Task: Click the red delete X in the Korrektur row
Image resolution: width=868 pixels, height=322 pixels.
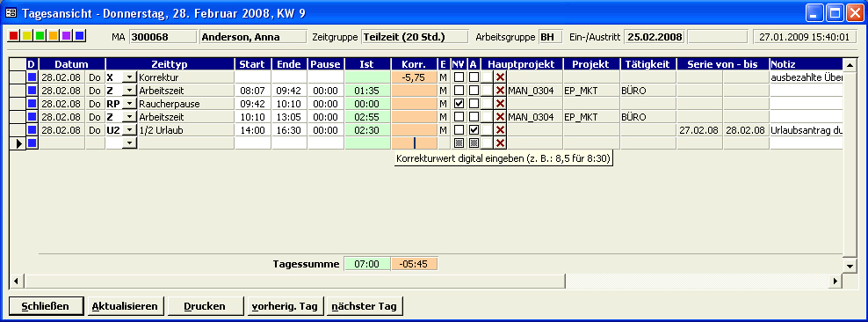Action: [x=500, y=77]
